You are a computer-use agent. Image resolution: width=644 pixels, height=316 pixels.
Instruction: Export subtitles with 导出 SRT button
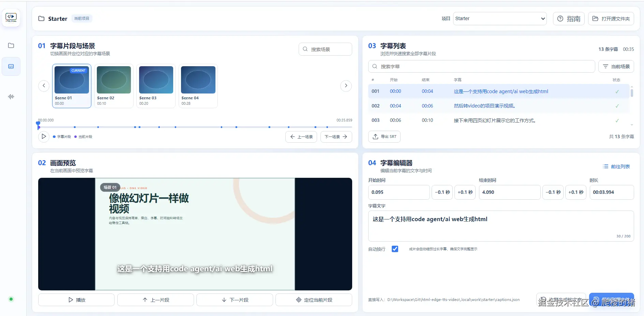click(x=384, y=137)
